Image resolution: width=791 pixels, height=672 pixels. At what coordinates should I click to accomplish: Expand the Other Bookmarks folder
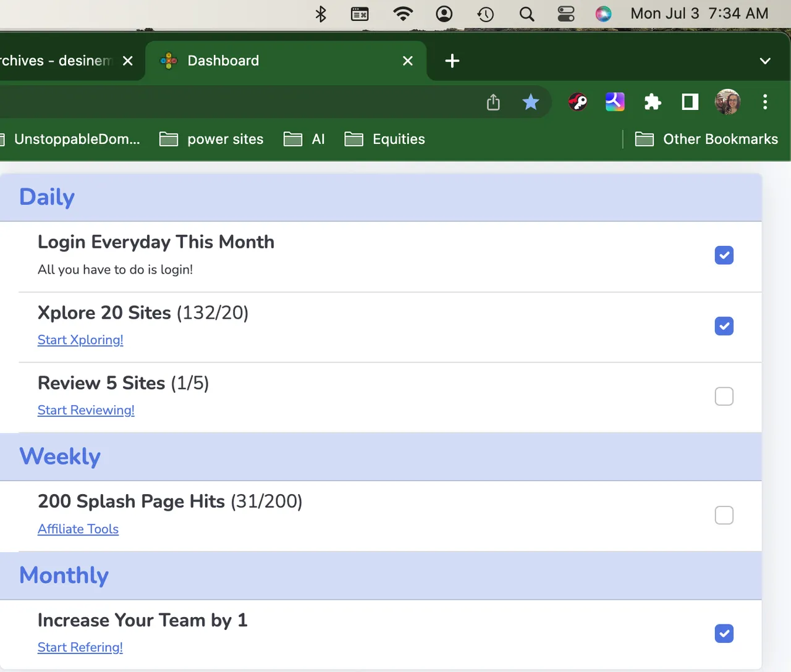tap(707, 139)
